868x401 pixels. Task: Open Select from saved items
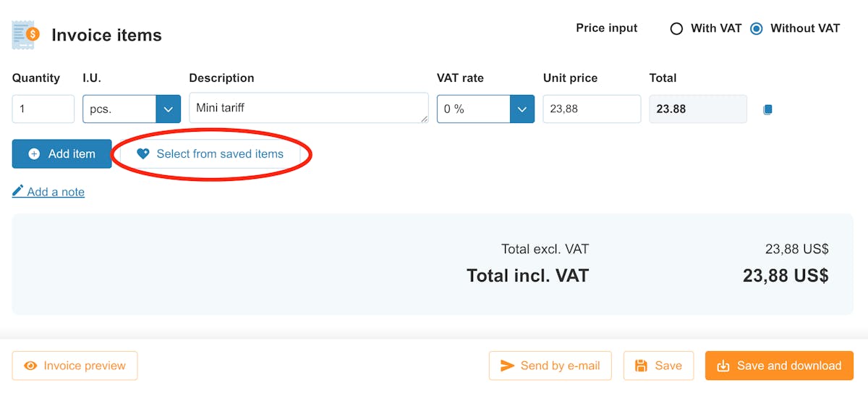tap(210, 154)
